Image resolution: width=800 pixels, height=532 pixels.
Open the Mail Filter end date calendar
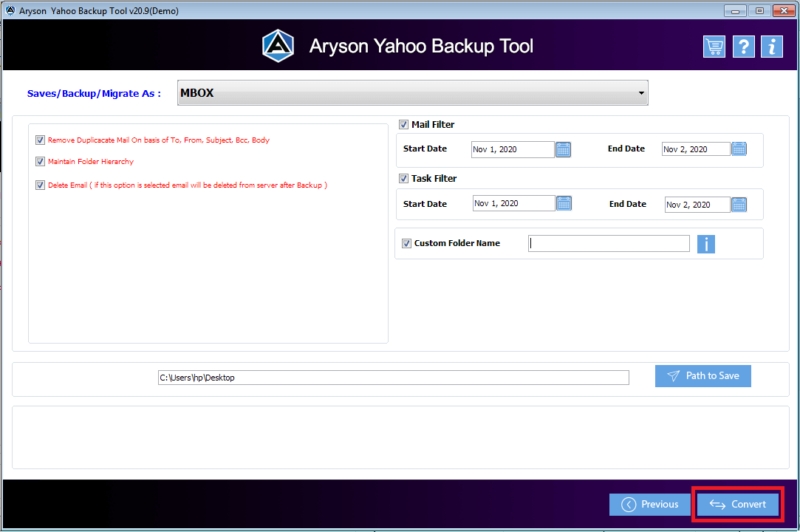[739, 149]
